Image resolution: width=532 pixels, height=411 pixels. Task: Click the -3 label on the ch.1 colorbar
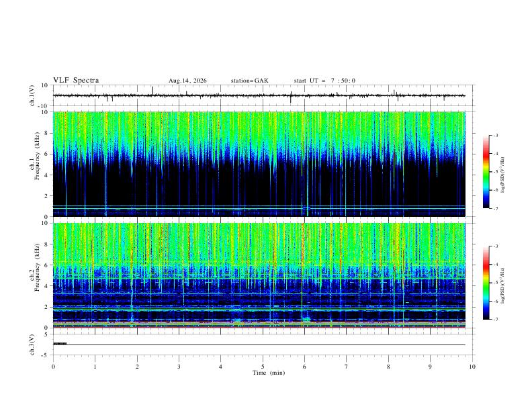tap(496, 135)
